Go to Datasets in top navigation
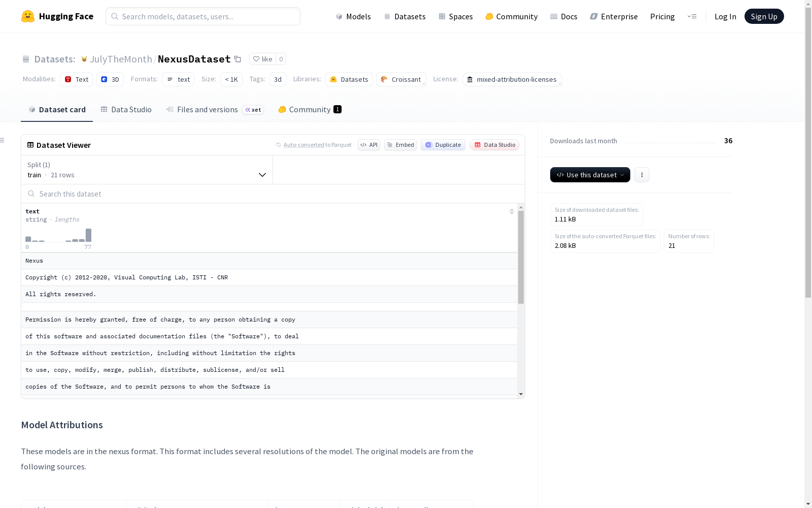 tap(404, 16)
